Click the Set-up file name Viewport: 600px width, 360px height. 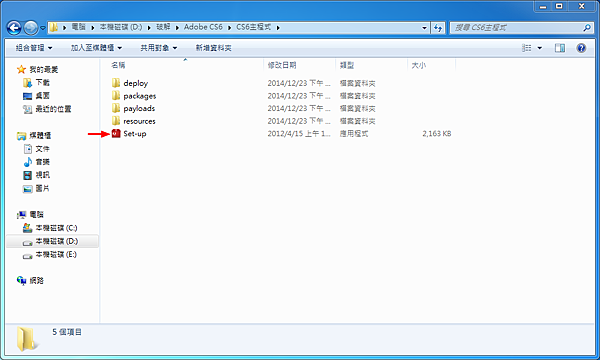(x=135, y=134)
